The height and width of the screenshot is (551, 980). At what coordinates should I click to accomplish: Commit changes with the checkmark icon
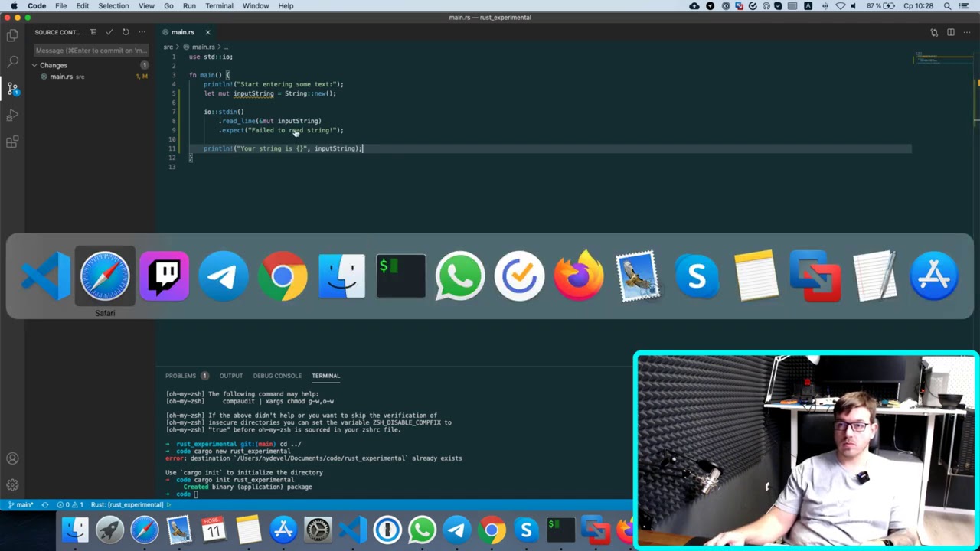click(x=109, y=32)
